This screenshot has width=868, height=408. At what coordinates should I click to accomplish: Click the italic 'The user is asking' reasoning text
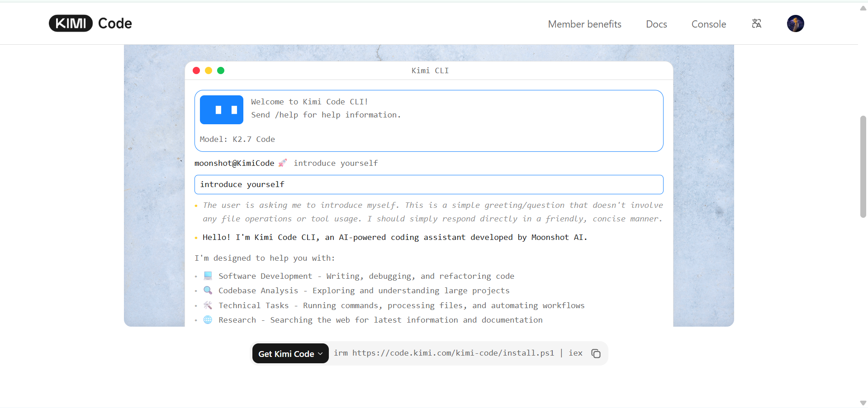[433, 212]
